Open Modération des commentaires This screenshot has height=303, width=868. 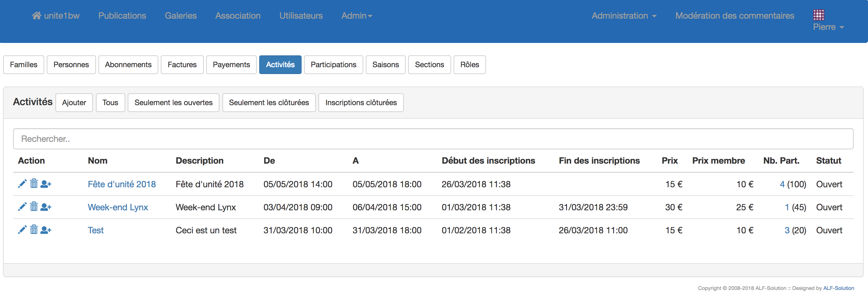point(735,16)
